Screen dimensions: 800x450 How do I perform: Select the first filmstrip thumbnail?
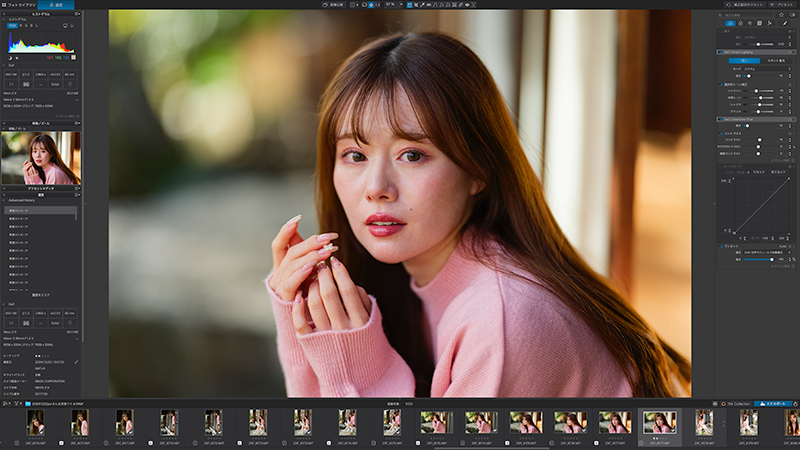35,422
